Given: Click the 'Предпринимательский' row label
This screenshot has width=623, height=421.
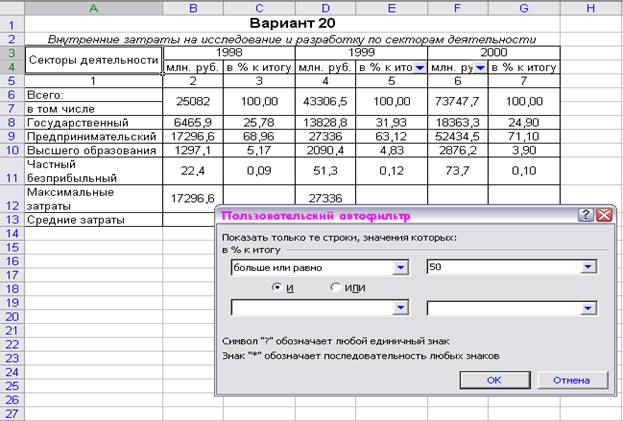Looking at the screenshot, I should point(93,137).
